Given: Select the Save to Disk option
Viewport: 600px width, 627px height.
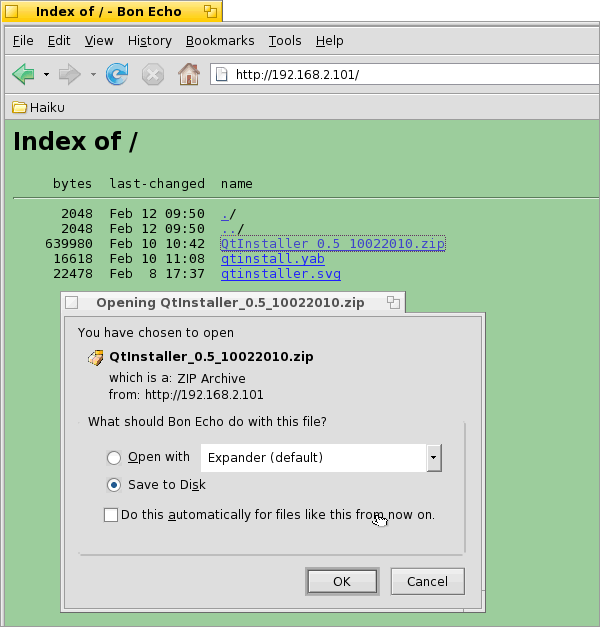Looking at the screenshot, I should (114, 485).
